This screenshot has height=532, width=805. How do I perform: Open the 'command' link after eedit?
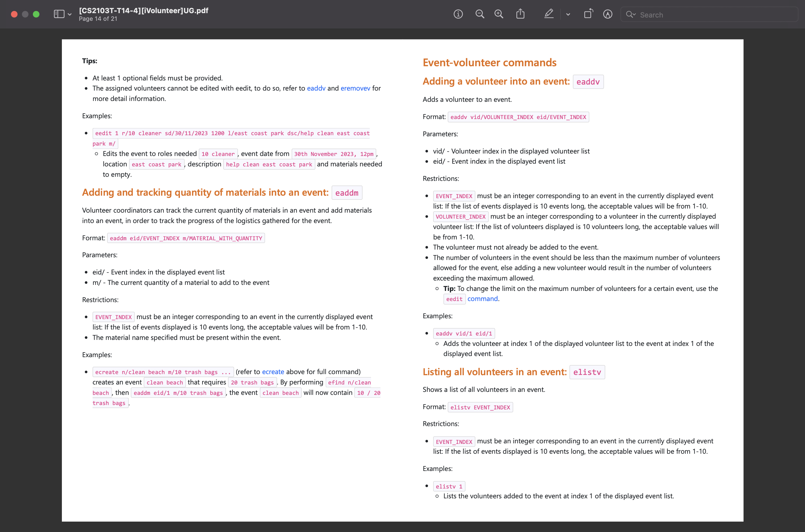coord(483,299)
